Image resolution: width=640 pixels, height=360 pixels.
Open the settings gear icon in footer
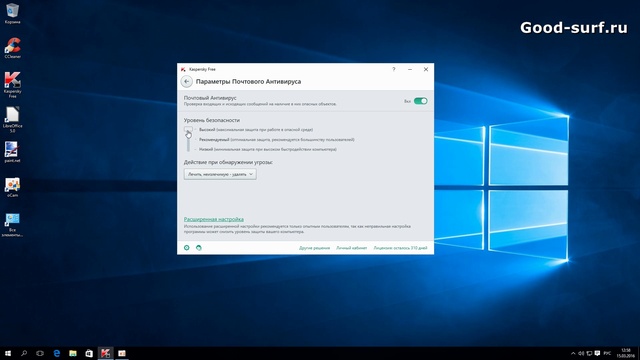pyautogui.click(x=187, y=248)
